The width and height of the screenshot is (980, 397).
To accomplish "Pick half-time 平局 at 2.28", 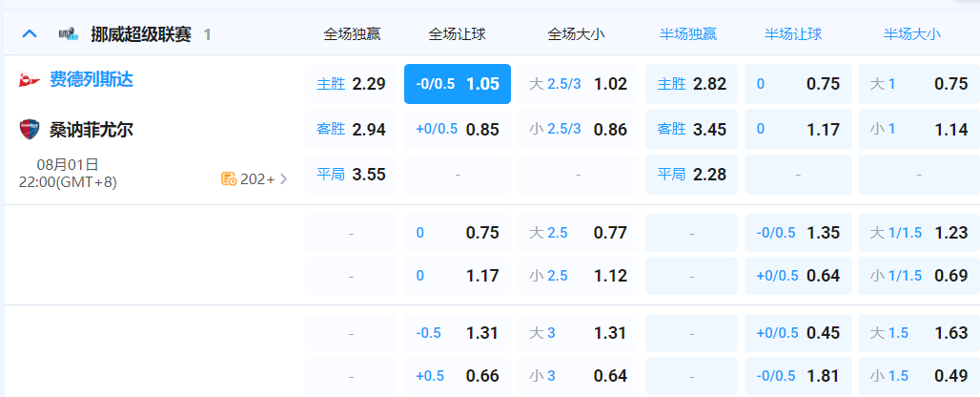I will pyautogui.click(x=691, y=175).
